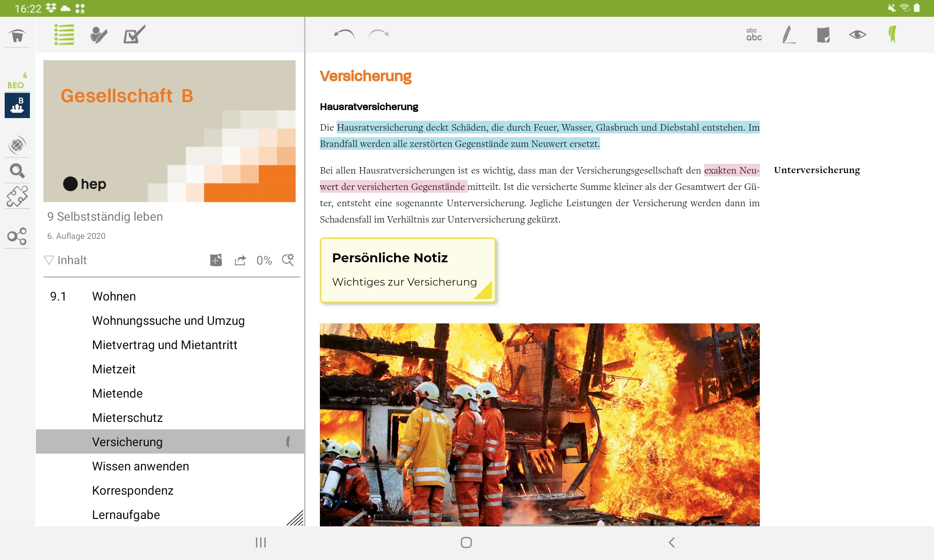
Task: Toggle annotation visibility eye icon
Action: pos(857,35)
